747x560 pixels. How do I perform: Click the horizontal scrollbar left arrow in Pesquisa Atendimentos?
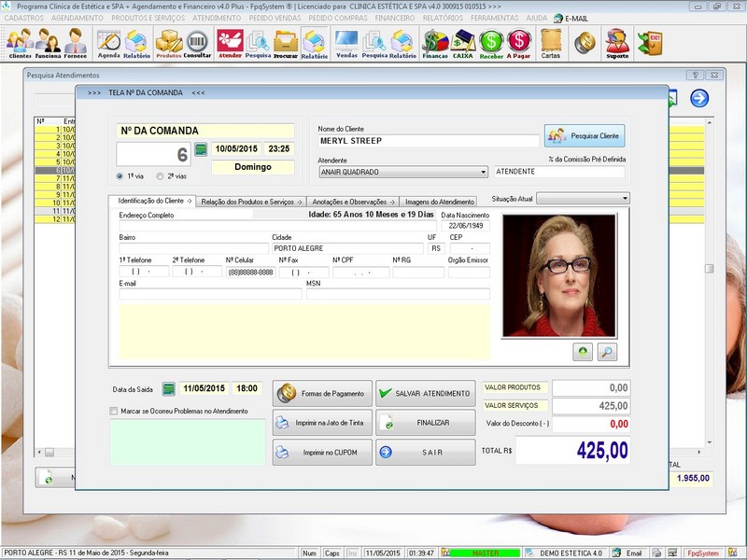tap(39, 453)
